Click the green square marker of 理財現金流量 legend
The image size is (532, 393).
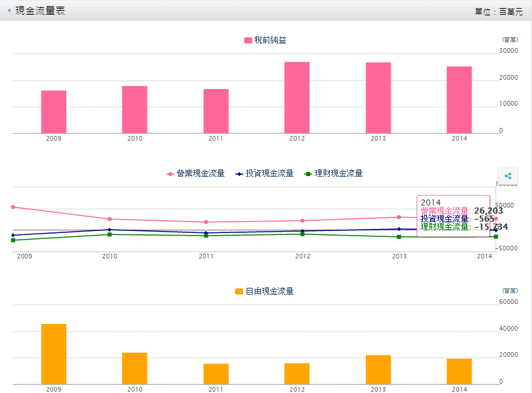308,173
